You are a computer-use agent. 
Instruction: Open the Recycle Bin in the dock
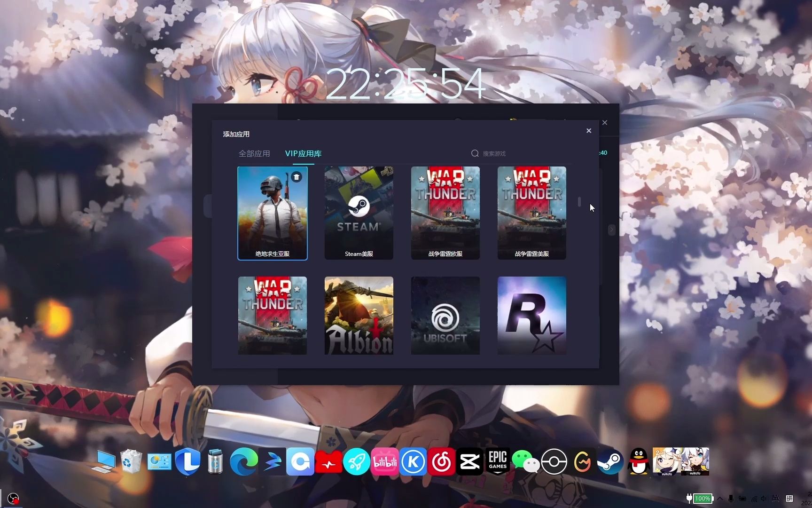(131, 461)
